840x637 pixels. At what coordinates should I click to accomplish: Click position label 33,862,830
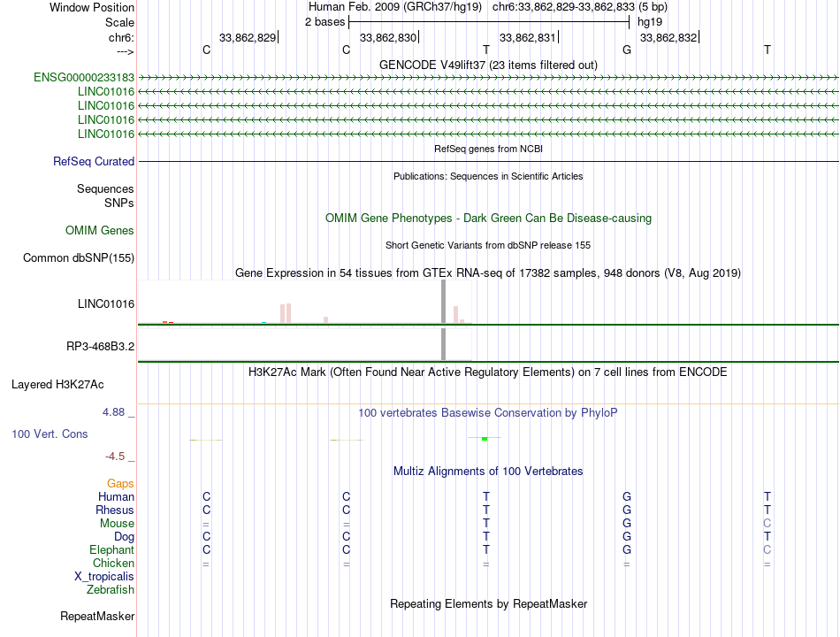point(388,37)
